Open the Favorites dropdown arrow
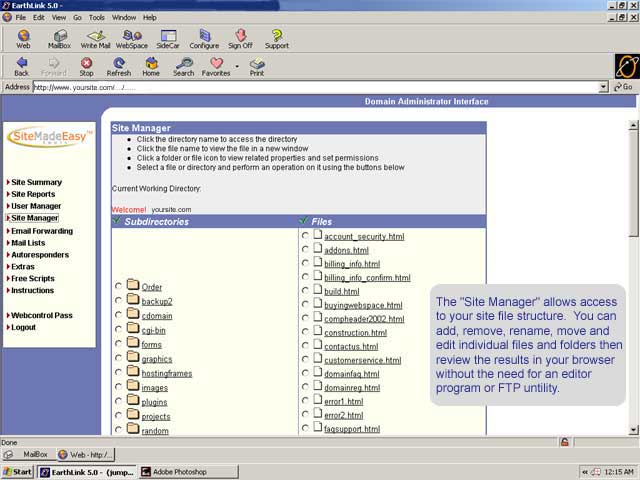640x480 pixels. pyautogui.click(x=237, y=67)
